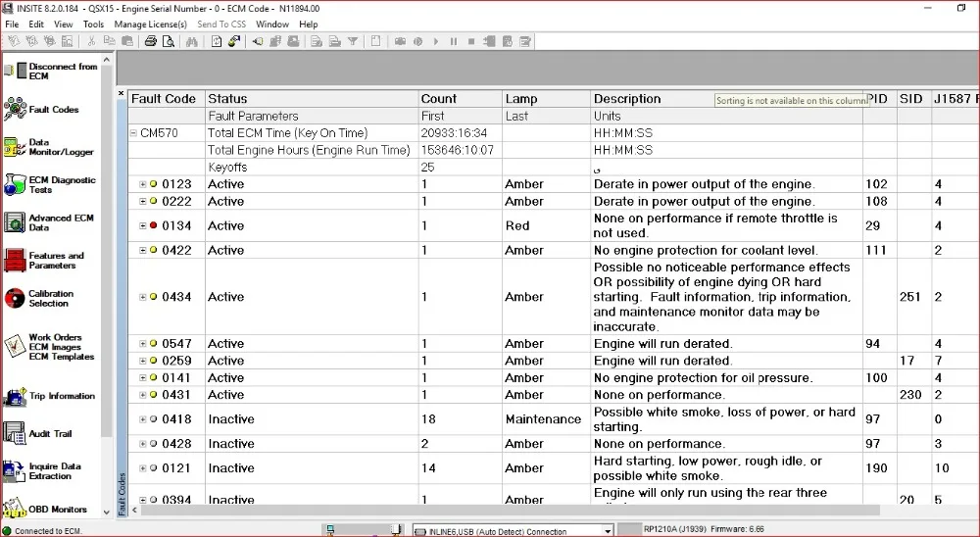Viewport: 980px width, 537px height.
Task: Collapse the CM570 tree node
Action: (133, 133)
